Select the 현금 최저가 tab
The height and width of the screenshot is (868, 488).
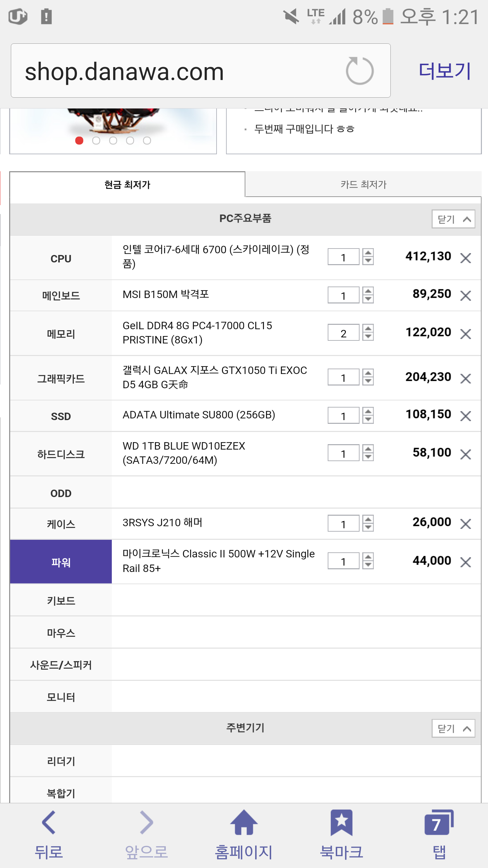127,184
